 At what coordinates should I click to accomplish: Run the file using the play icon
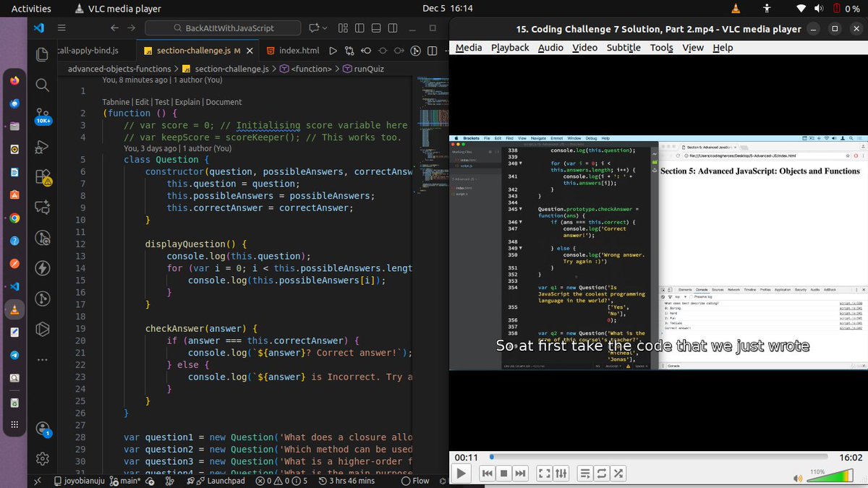(332, 51)
